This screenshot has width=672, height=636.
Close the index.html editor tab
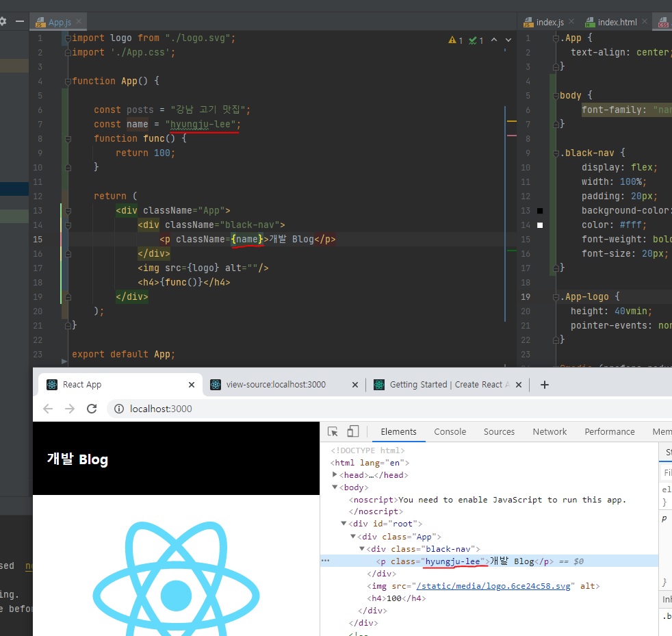tap(645, 21)
